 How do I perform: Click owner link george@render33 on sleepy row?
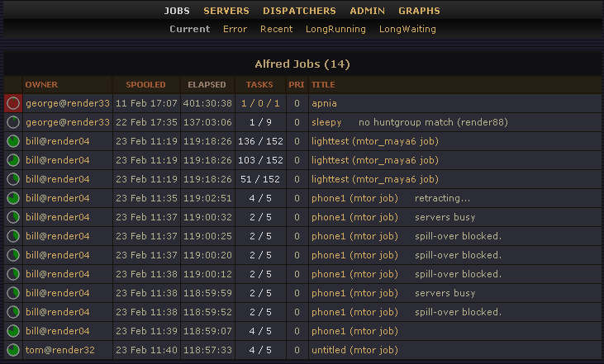click(x=67, y=122)
